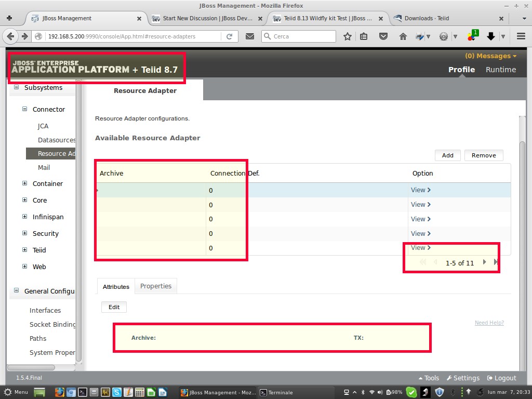Click the Remove resource adapter button
532x399 pixels.
click(484, 155)
